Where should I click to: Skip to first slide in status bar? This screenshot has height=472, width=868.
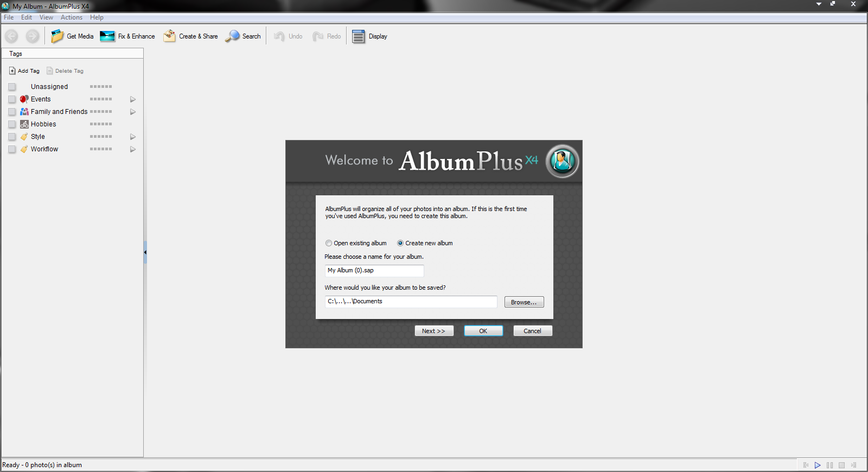(806, 465)
